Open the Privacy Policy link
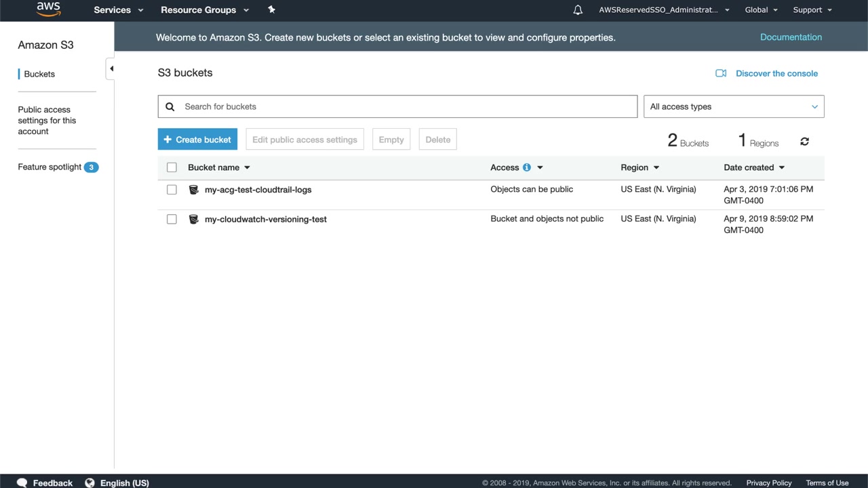Viewport: 868px width, 488px height. [769, 483]
